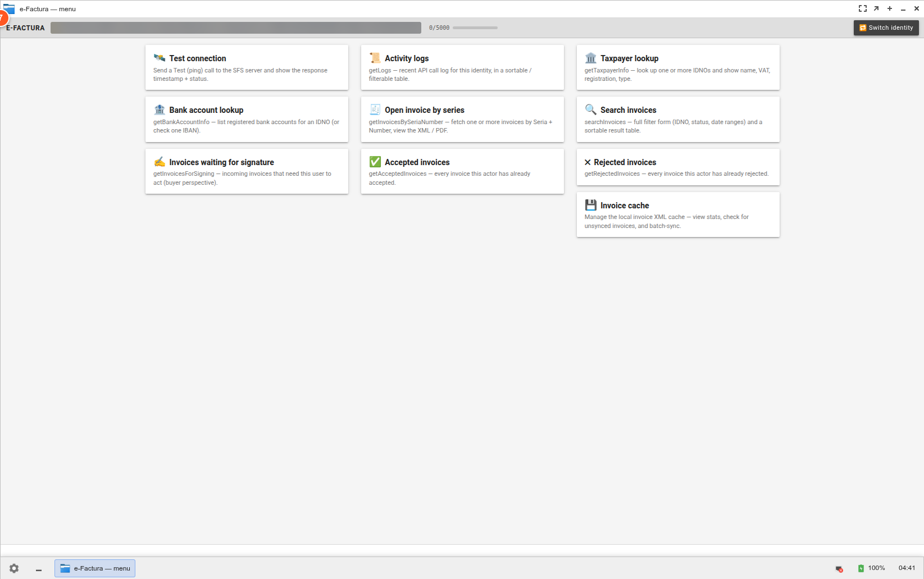This screenshot has width=924, height=579.
Task: Click the Accepted invoices green checkmark icon
Action: 375,162
